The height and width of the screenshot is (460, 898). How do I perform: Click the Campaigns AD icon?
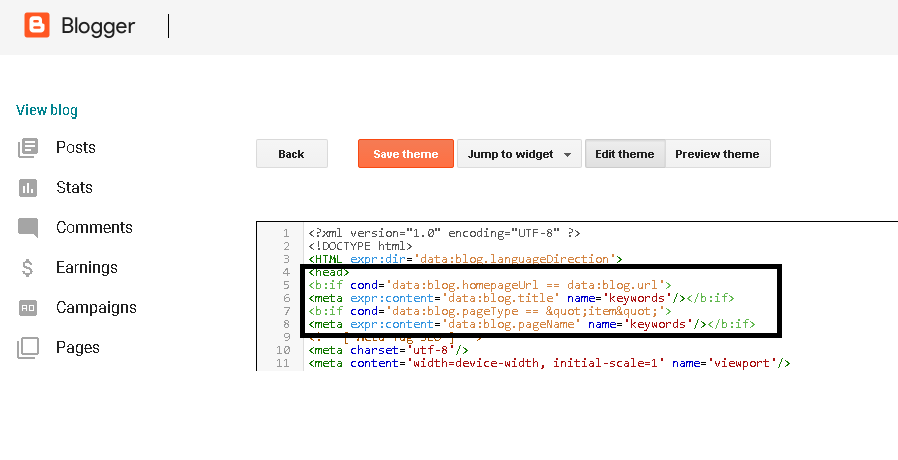tap(28, 308)
